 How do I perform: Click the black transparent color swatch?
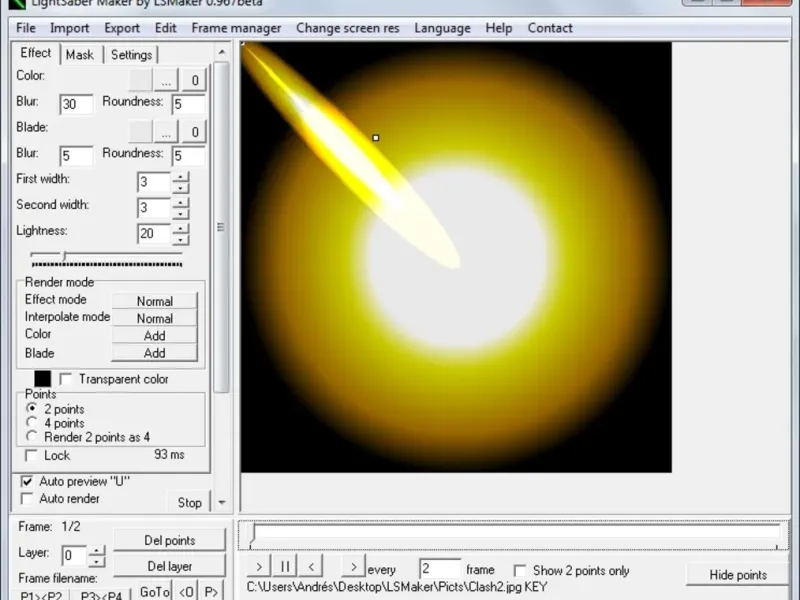pyautogui.click(x=42, y=379)
